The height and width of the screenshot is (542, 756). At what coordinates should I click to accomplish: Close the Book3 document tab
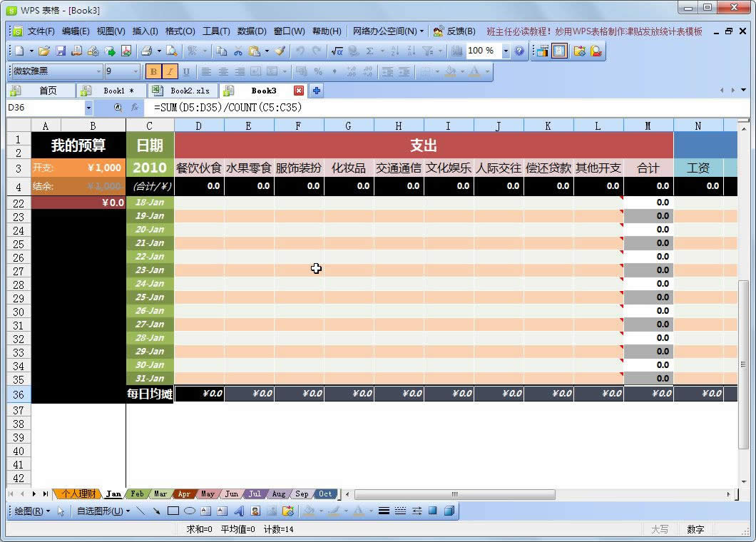coord(299,91)
